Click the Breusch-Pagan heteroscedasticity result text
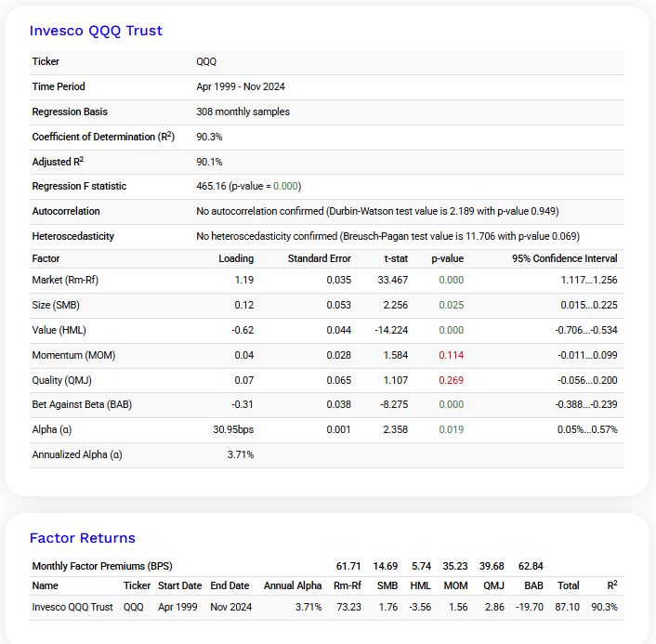Image resolution: width=656 pixels, height=644 pixels. (x=387, y=236)
